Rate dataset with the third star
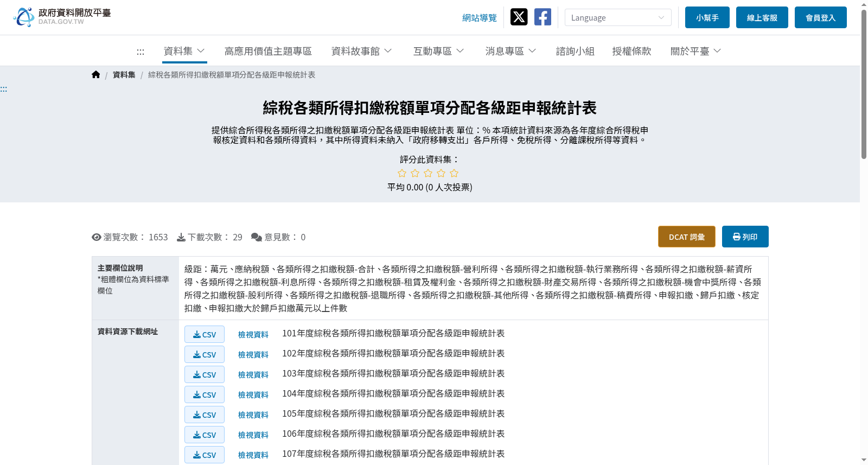 (428, 173)
